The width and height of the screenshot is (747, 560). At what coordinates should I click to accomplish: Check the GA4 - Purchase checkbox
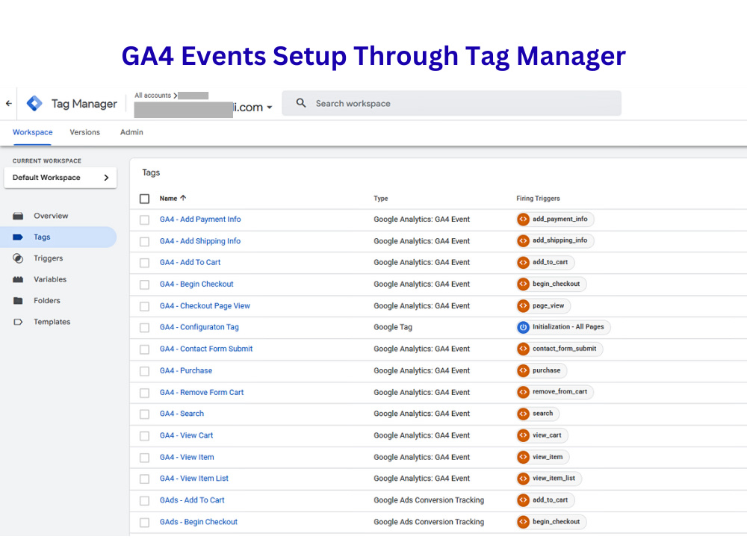pyautogui.click(x=144, y=371)
